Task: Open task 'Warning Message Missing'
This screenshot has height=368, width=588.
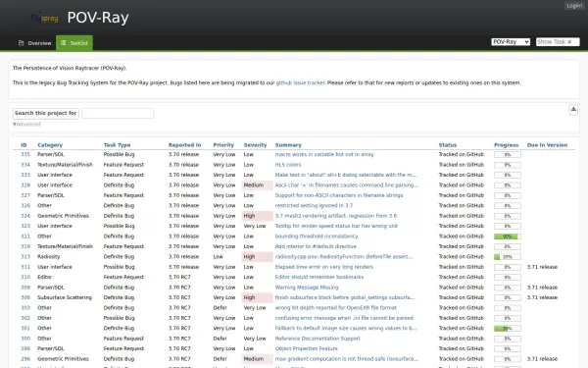Action: [x=307, y=288]
